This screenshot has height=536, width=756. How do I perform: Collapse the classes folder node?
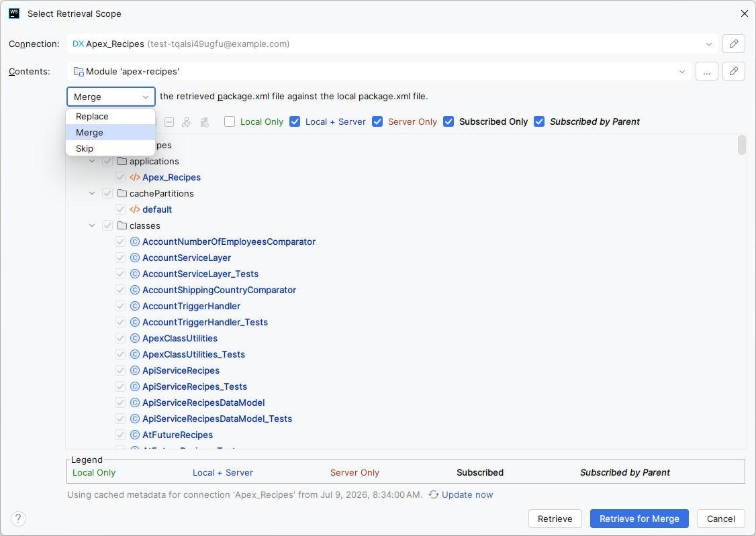tap(92, 225)
